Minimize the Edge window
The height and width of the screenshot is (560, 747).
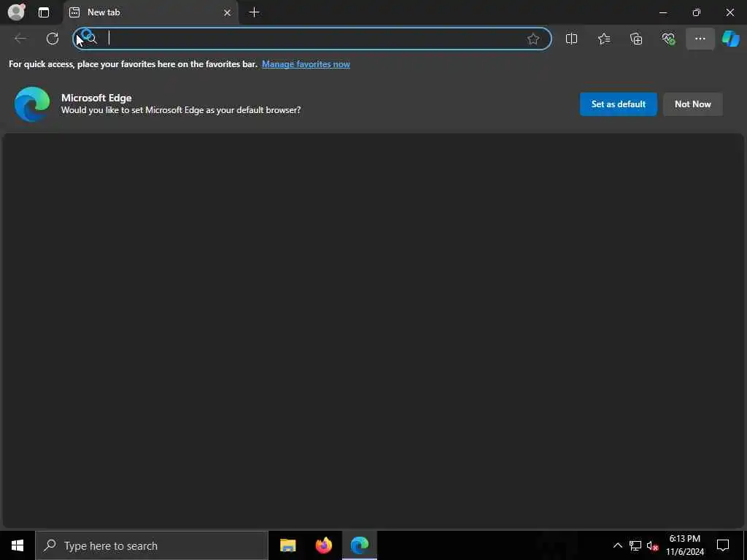(x=663, y=13)
